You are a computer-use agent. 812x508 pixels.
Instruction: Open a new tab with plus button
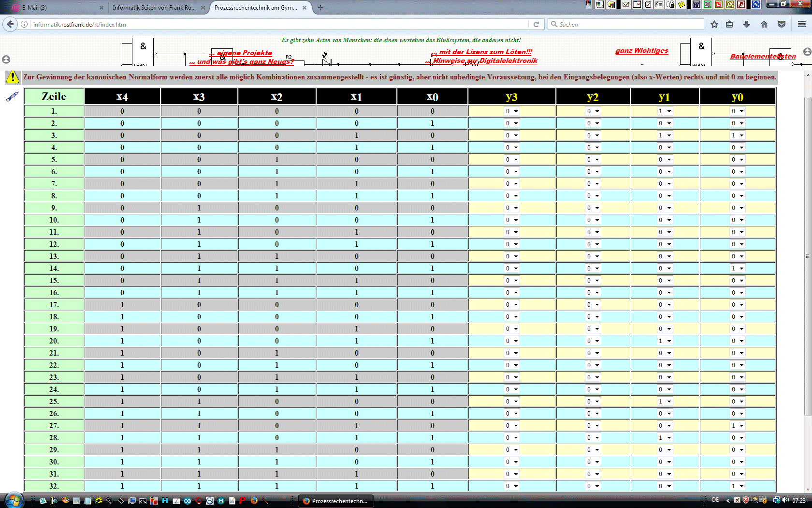(320, 8)
